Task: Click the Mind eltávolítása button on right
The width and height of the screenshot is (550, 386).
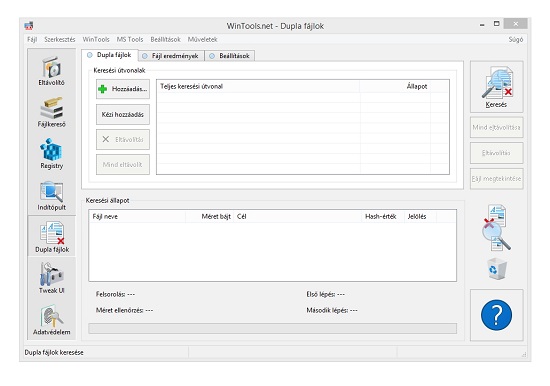Action: coord(496,127)
